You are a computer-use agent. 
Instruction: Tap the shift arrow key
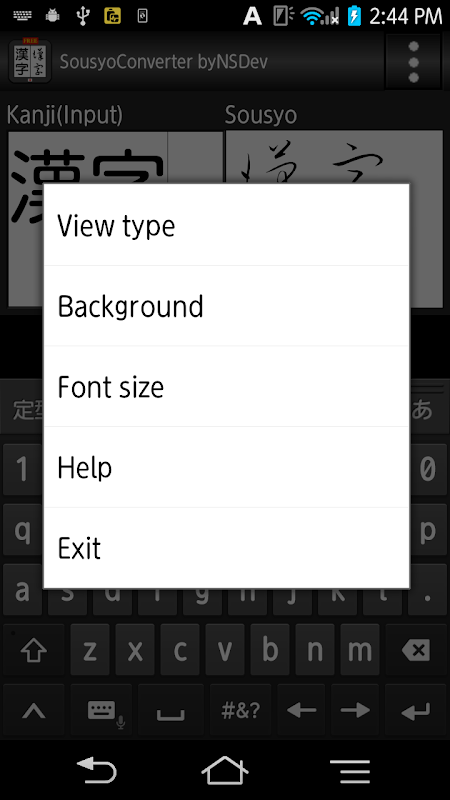pos(34,649)
